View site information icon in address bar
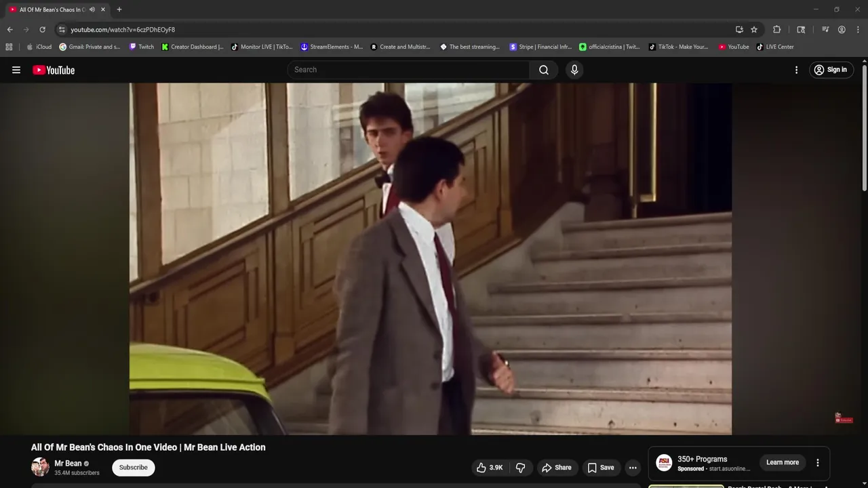868x488 pixels. click(62, 30)
